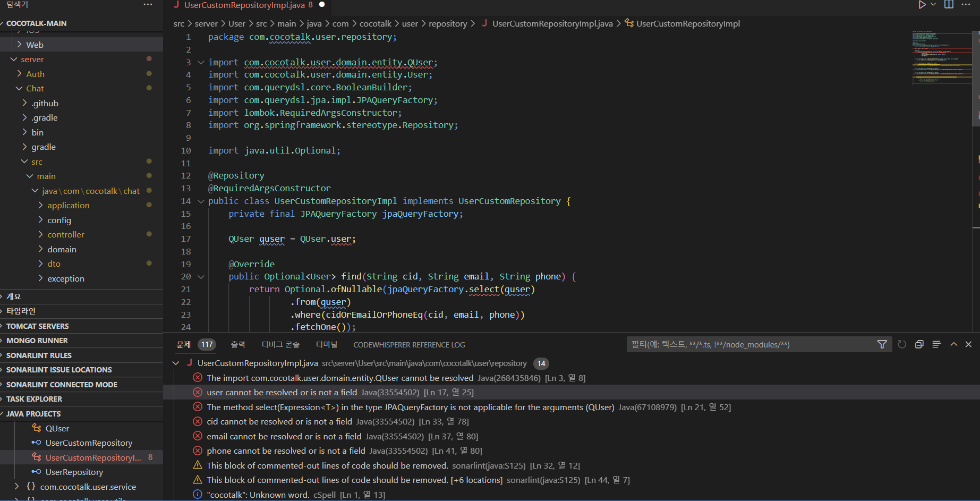Switch to the 터미널 panel tab

(x=326, y=345)
